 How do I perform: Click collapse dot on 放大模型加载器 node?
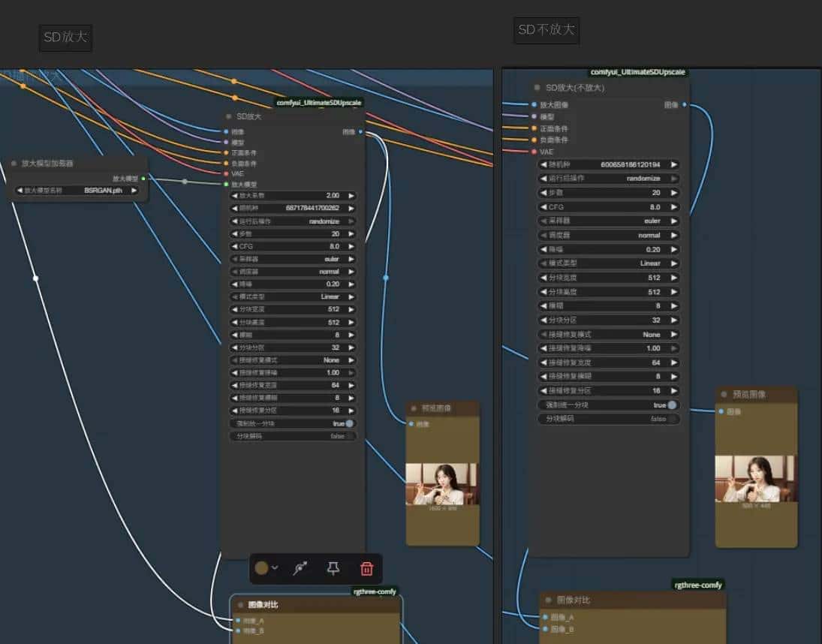point(14,163)
